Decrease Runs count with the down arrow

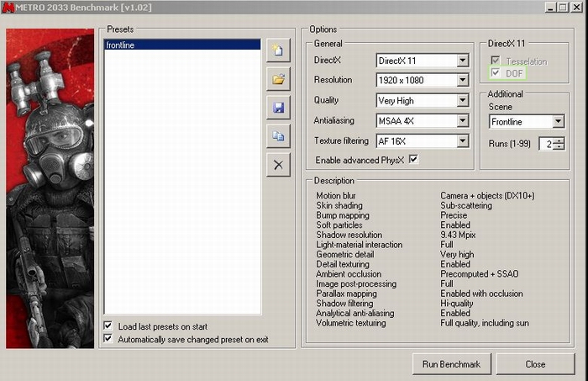pyautogui.click(x=559, y=148)
